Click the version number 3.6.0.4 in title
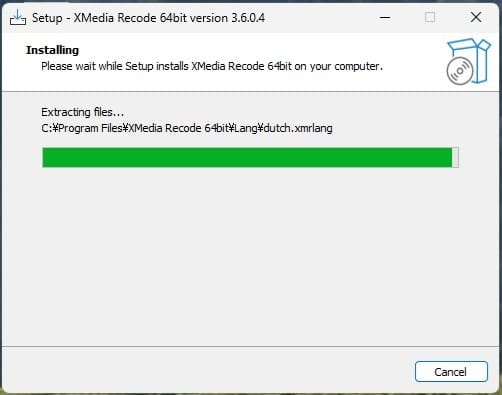502x395 pixels. pos(248,18)
